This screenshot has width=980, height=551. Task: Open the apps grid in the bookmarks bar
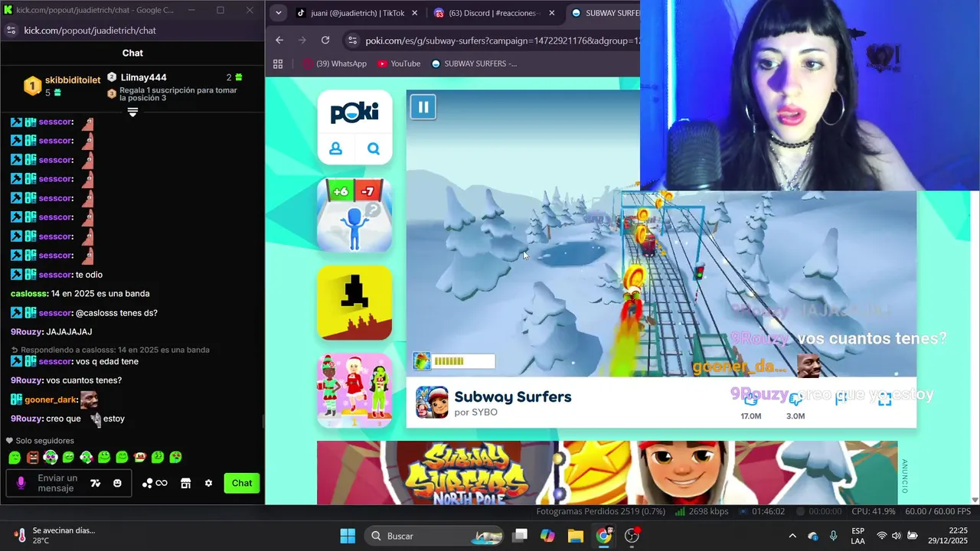278,64
